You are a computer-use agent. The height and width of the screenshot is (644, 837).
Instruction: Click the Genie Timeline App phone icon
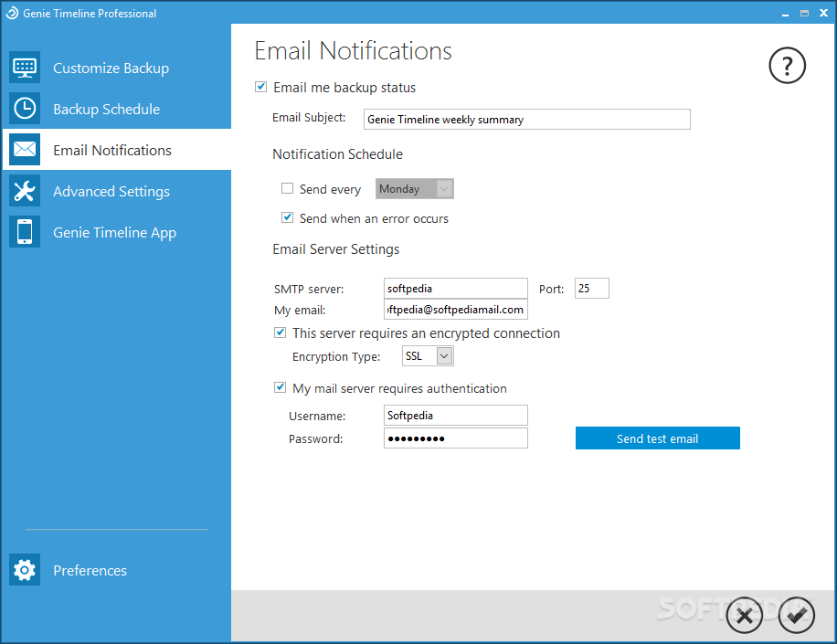25,232
